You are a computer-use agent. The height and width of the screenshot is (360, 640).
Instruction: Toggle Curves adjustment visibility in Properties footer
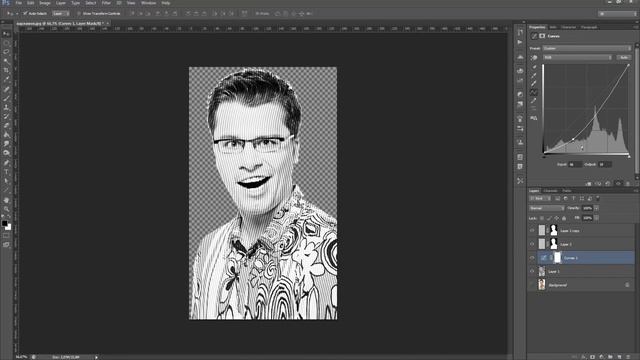[618, 184]
